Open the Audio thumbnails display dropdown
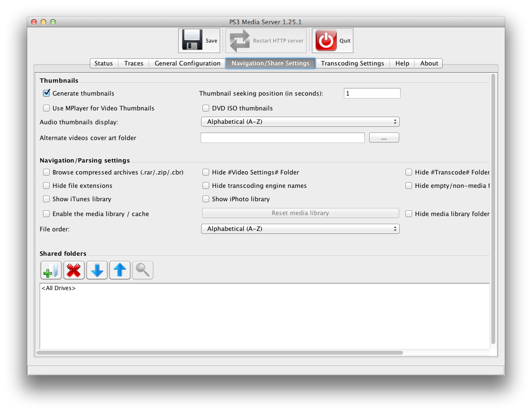 point(300,121)
